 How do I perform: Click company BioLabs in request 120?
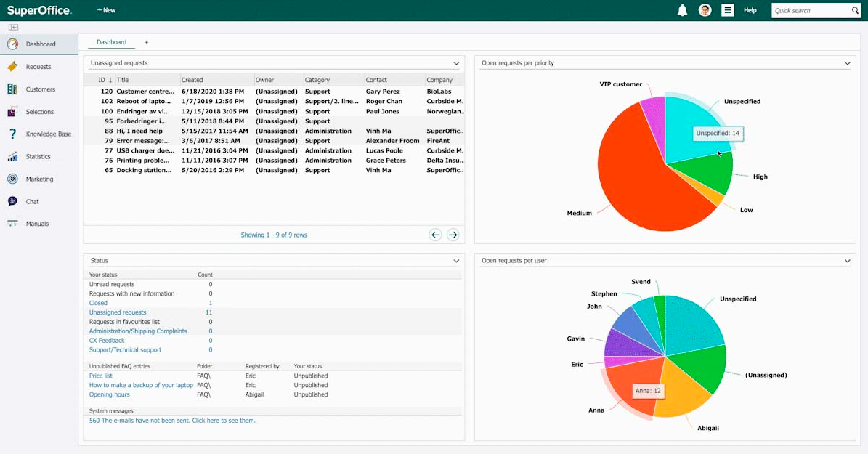(439, 92)
